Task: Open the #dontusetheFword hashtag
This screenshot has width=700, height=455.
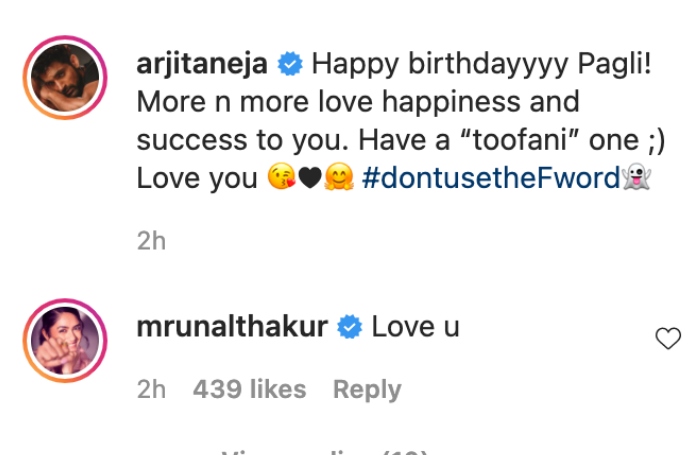Action: pos(492,179)
